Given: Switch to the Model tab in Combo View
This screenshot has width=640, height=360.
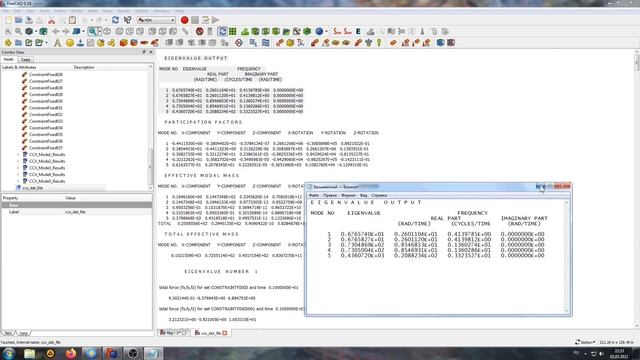Looking at the screenshot, I should (9, 60).
